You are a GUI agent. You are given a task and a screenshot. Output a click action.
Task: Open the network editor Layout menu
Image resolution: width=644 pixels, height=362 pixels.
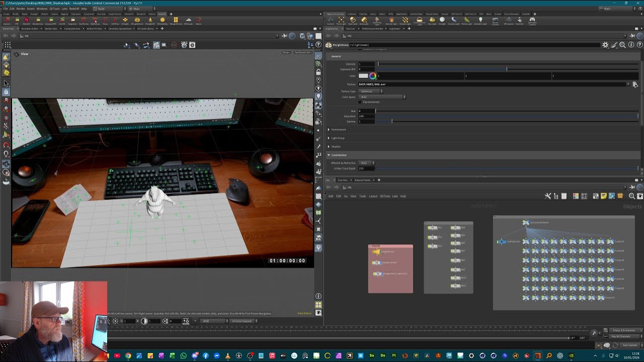tap(373, 196)
